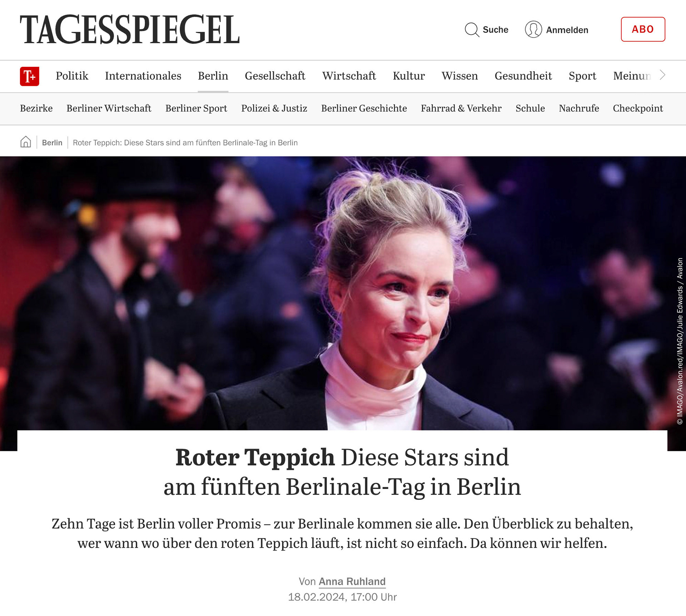Viewport: 686px width, 616px height.
Task: Click the red T+ Tagesspiegel Plus icon
Action: (x=29, y=76)
